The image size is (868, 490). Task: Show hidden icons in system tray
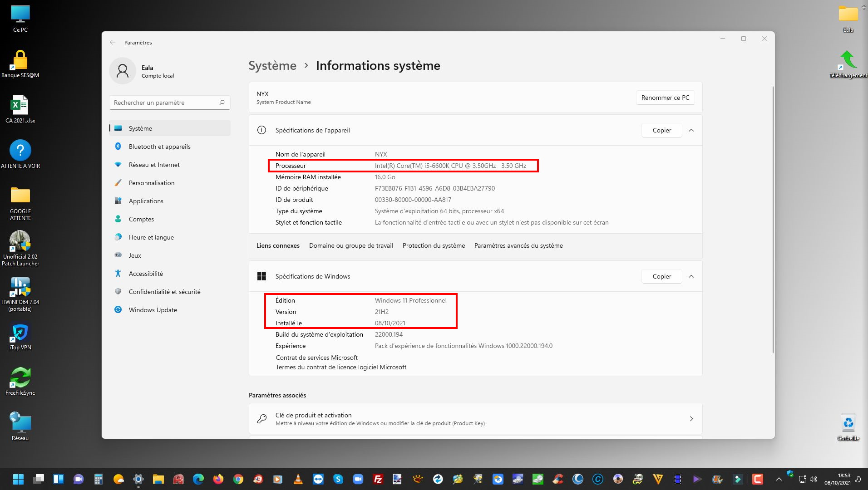click(779, 479)
